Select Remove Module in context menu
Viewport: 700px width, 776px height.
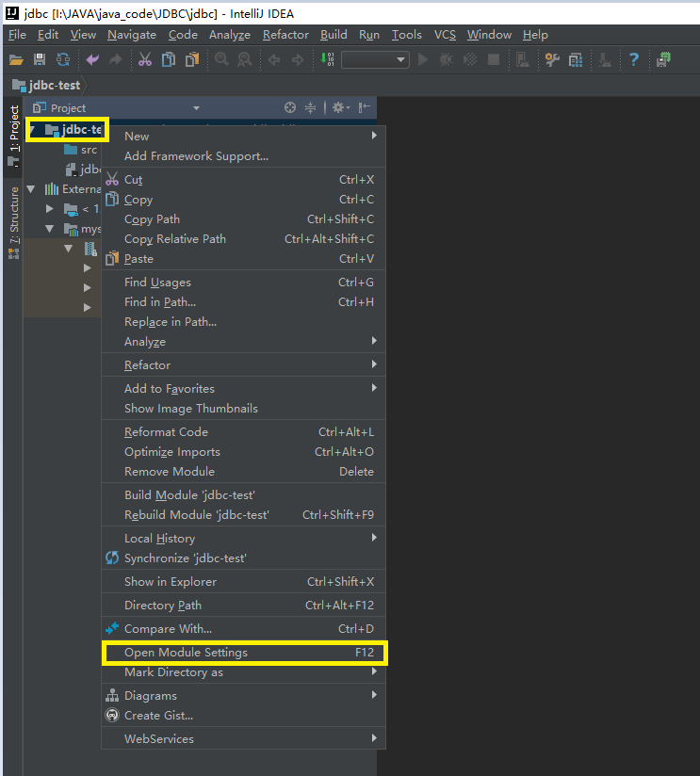[x=243, y=472]
